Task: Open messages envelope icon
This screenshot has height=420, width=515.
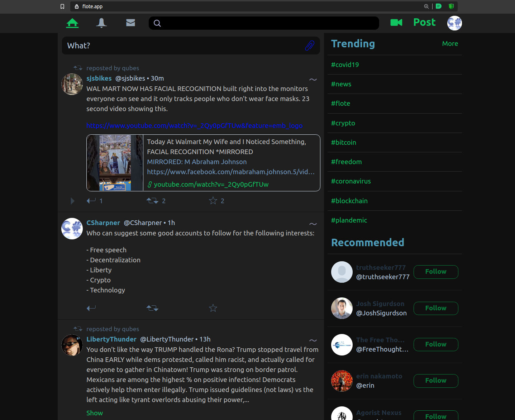Action: coord(130,23)
